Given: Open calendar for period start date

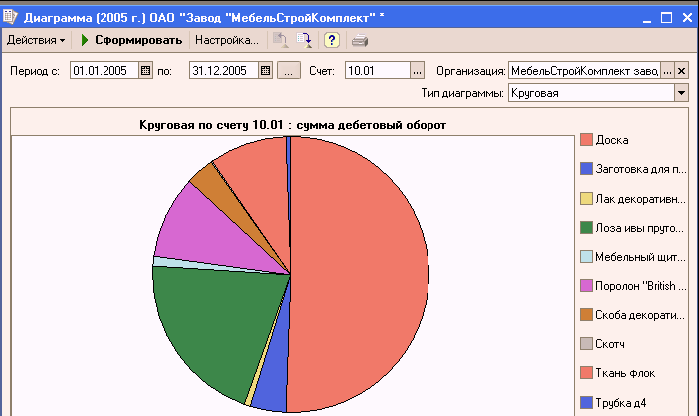Looking at the screenshot, I should click(145, 71).
